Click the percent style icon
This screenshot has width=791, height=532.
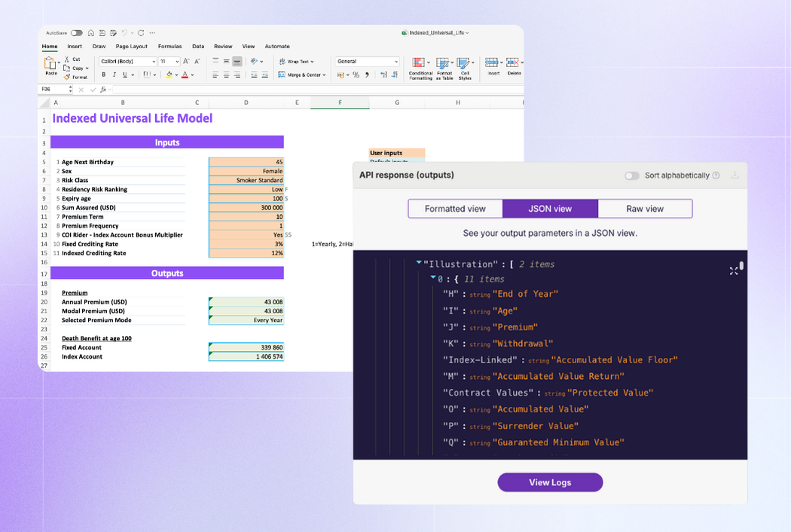click(x=356, y=75)
